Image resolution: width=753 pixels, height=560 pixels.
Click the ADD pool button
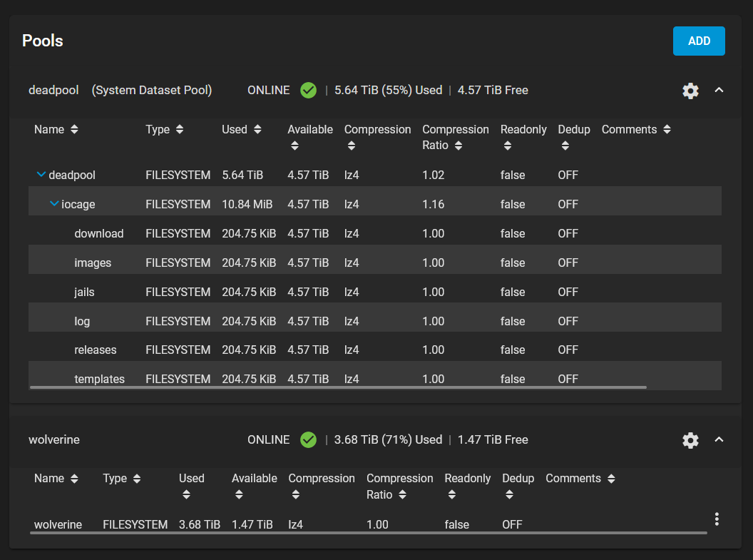coord(699,41)
